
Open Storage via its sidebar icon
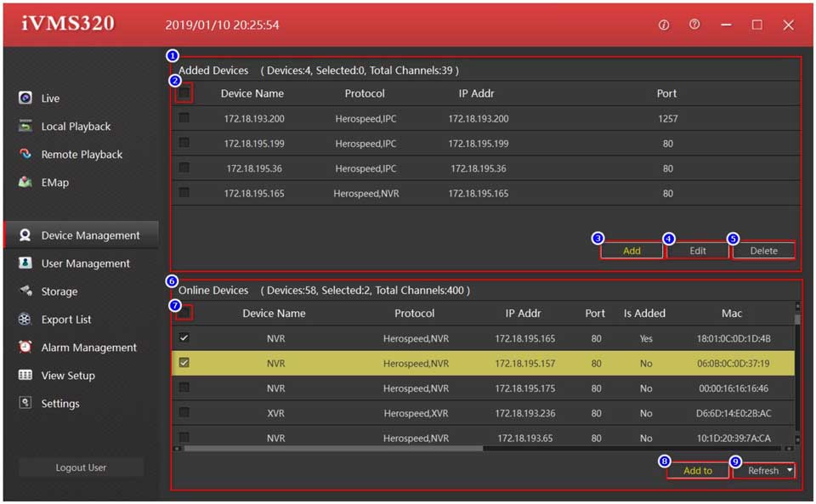pos(25,292)
